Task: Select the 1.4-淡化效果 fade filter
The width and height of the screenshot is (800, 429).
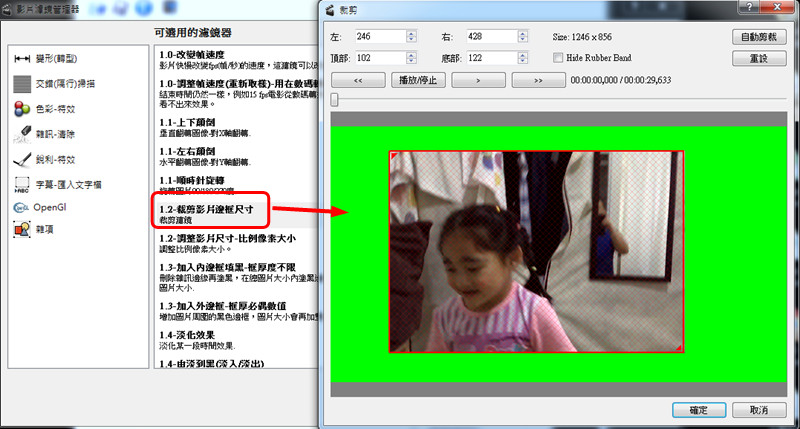Action: click(237, 340)
